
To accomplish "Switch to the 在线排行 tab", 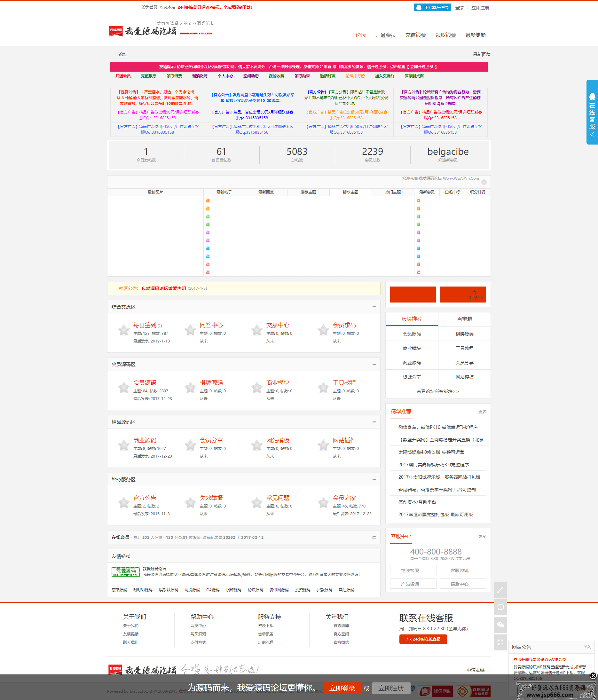I will point(452,192).
